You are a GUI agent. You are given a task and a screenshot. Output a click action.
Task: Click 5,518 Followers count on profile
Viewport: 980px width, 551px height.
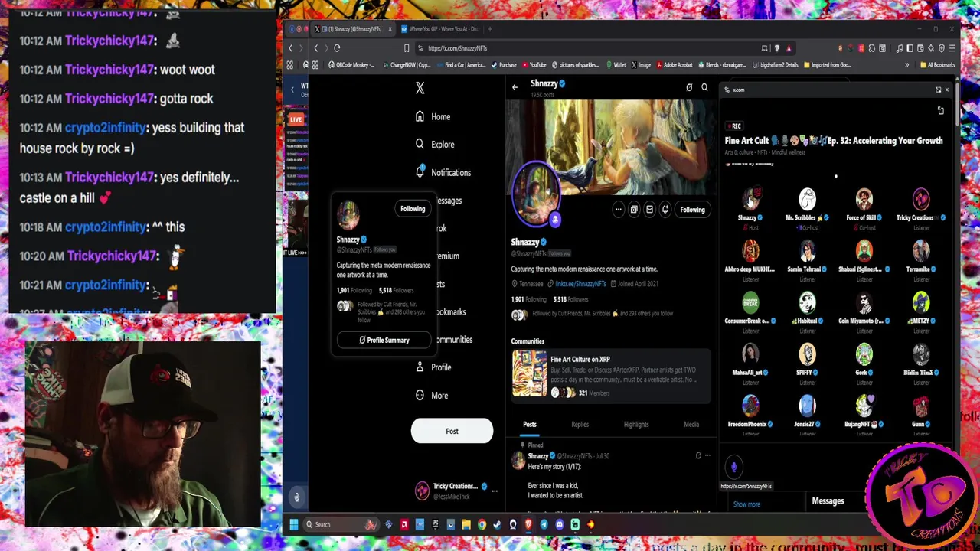(570, 299)
